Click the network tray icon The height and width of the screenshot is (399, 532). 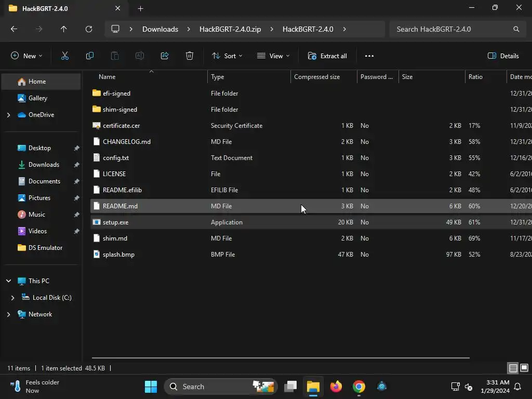point(455,387)
